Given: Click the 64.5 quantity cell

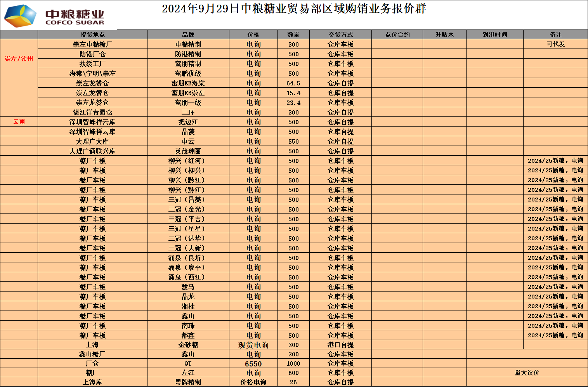Looking at the screenshot, I should pyautogui.click(x=293, y=83).
